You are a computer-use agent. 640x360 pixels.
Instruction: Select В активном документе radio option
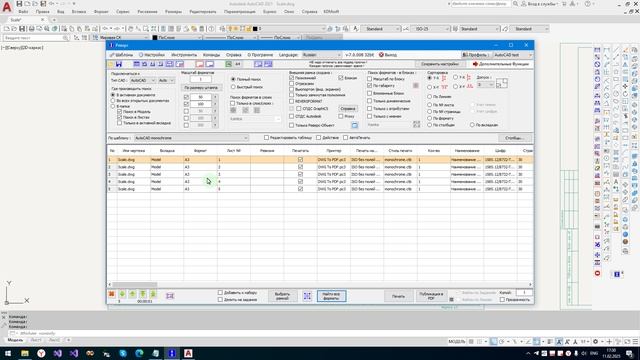113,95
